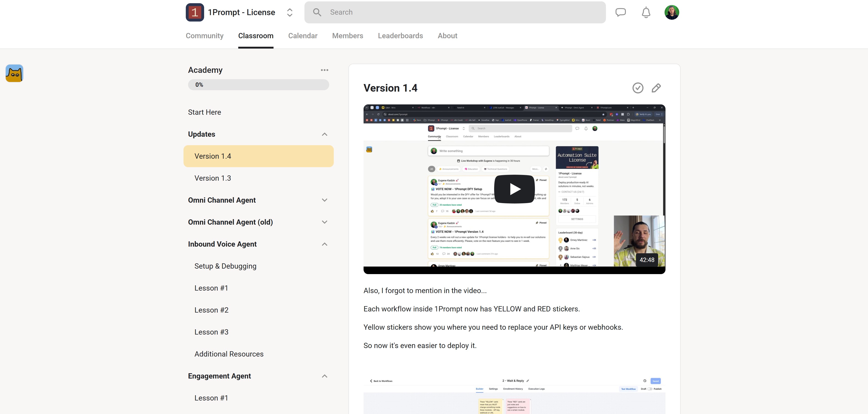Click the Omni Channel Agent (old) heading
Screen dimensions: 868x414
pos(230,222)
